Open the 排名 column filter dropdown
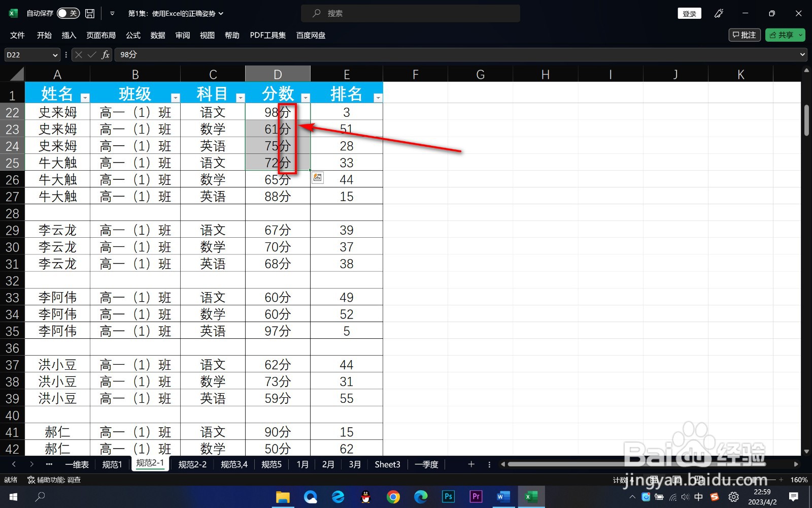The width and height of the screenshot is (812, 508). click(378, 98)
